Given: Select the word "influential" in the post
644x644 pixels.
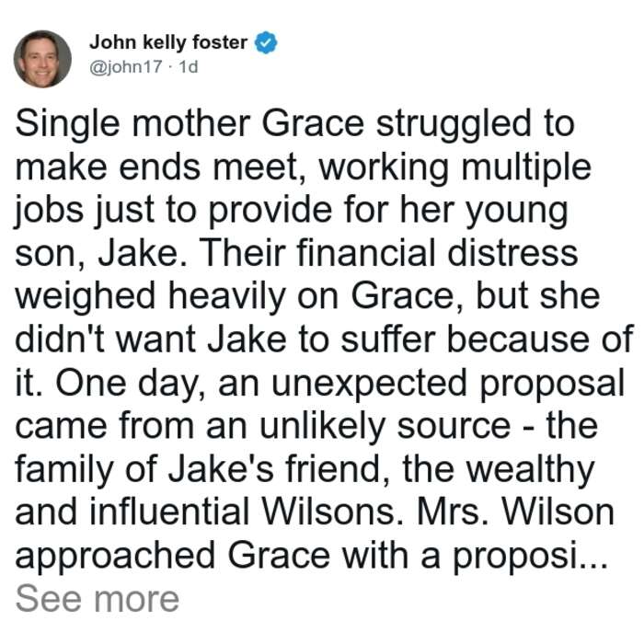Looking at the screenshot, I should [x=169, y=512].
